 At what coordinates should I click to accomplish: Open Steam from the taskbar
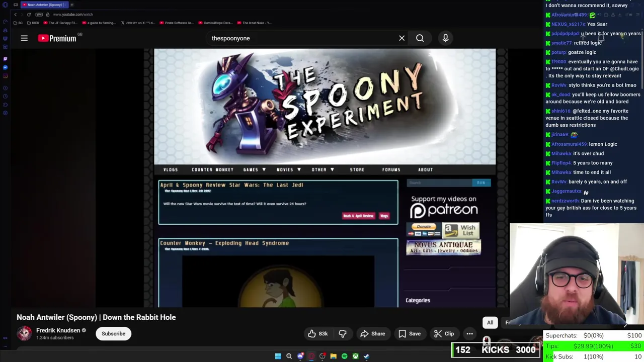(366, 356)
